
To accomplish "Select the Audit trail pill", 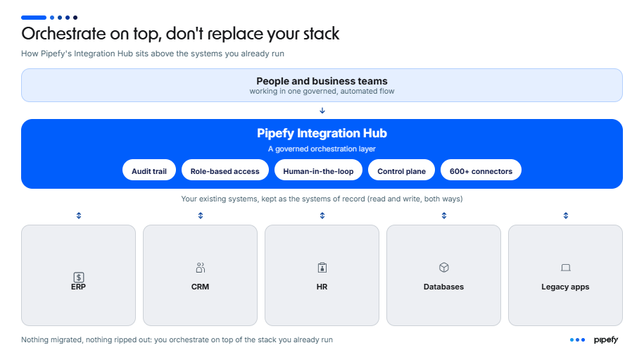I will (149, 170).
